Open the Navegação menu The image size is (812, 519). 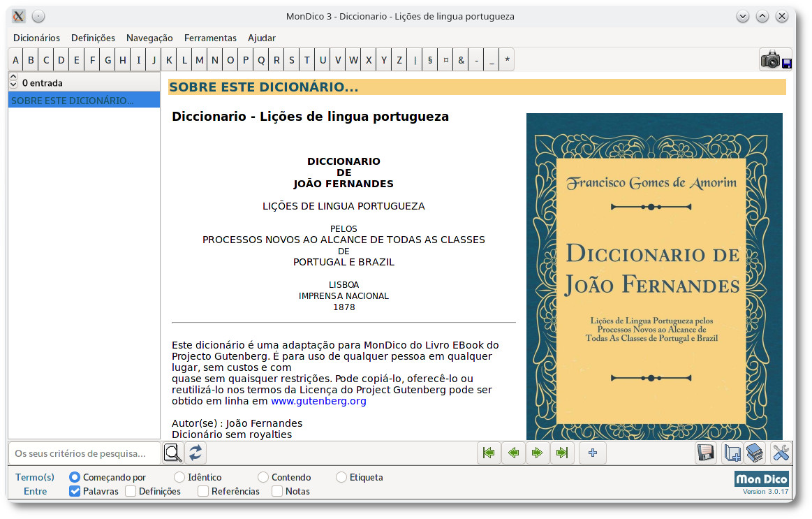point(149,38)
